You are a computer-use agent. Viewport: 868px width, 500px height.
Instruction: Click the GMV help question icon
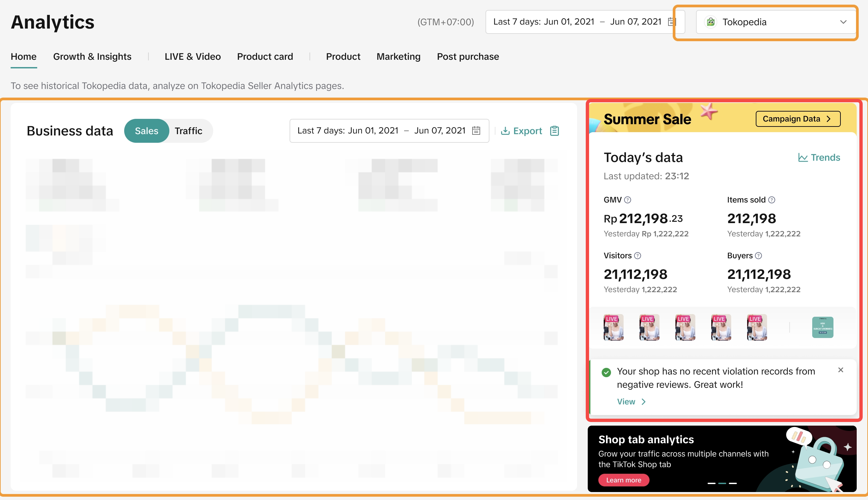point(627,200)
